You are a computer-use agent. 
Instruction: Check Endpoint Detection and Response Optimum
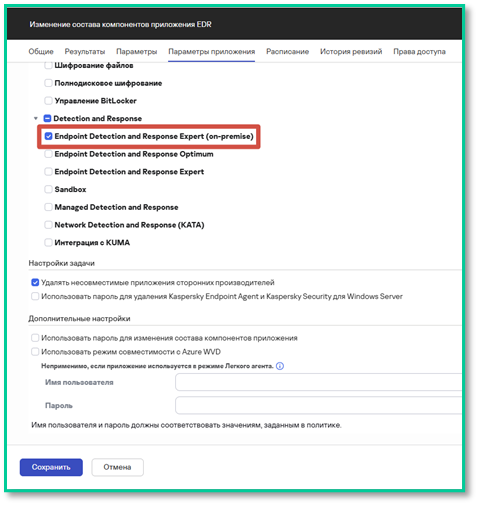coord(48,154)
